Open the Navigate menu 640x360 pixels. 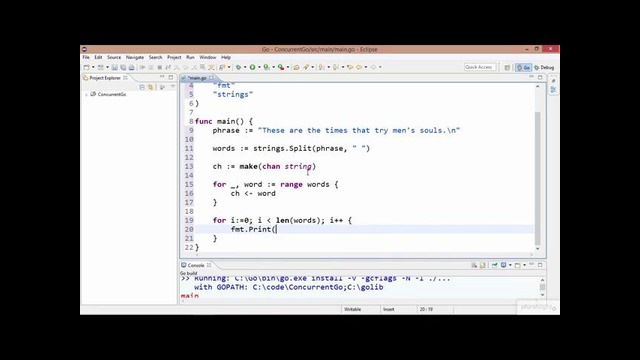pyautogui.click(x=135, y=58)
